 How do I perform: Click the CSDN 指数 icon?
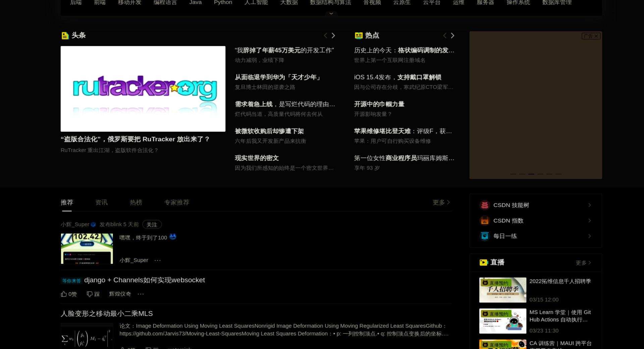click(485, 220)
